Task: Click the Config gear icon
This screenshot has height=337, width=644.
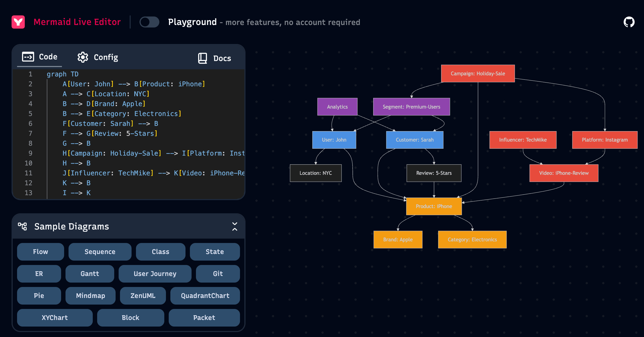Action: point(83,57)
